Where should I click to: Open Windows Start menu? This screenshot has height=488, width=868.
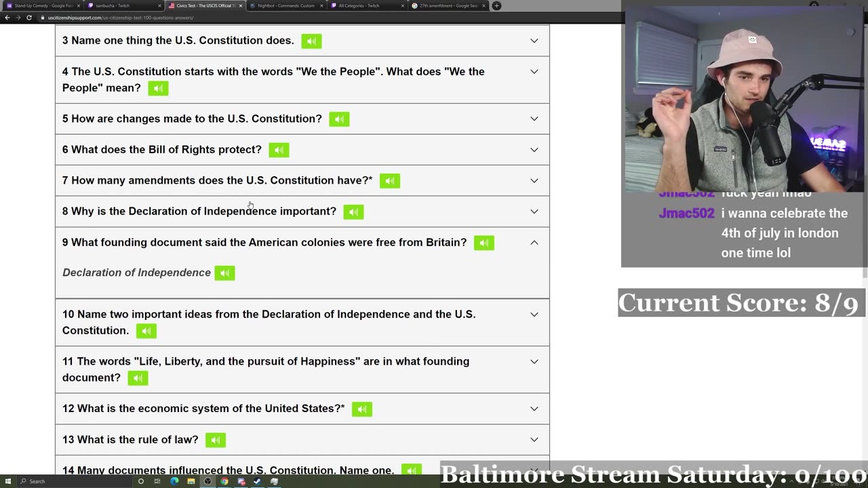(x=7, y=481)
